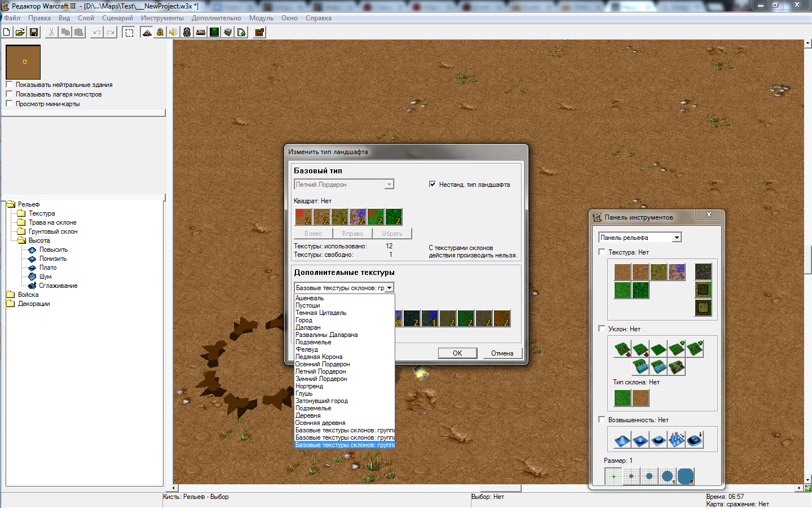Enable 'Показывать нейтральные здания' checkbox

[9, 85]
